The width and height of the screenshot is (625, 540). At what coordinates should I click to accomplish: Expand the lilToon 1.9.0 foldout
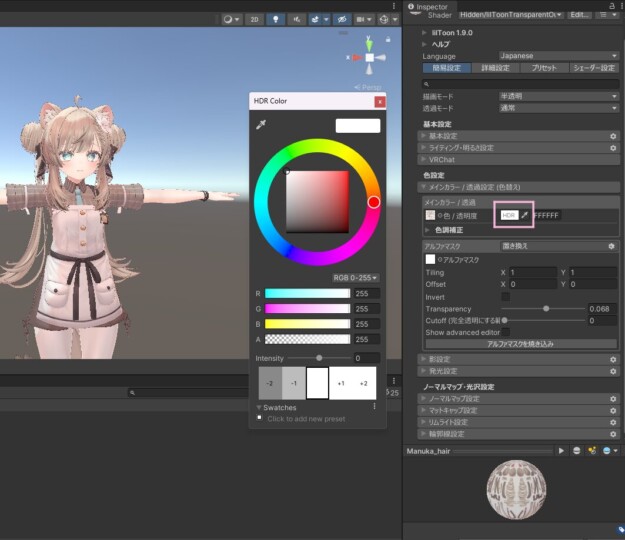click(425, 33)
